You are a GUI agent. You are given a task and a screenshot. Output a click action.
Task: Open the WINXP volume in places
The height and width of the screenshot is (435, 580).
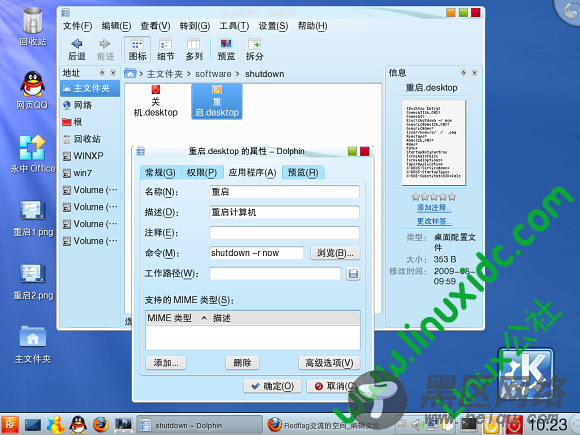[90, 156]
